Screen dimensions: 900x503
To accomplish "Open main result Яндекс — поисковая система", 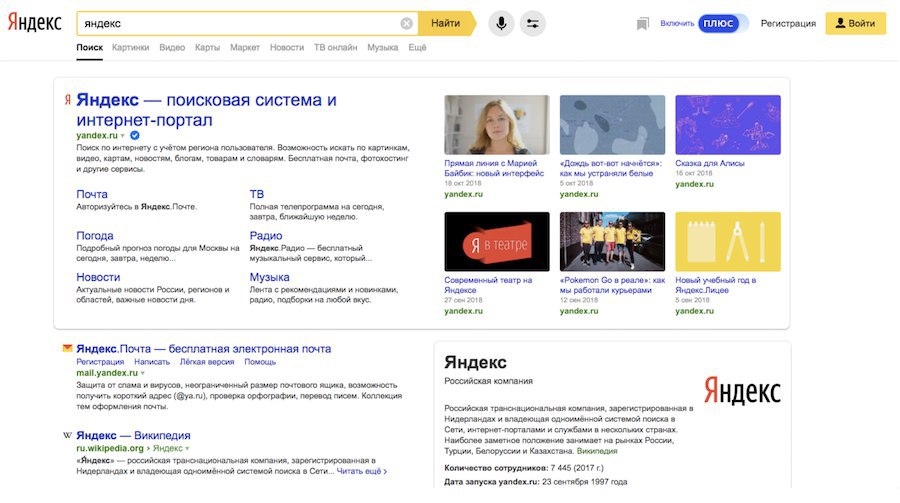I will click(207, 110).
